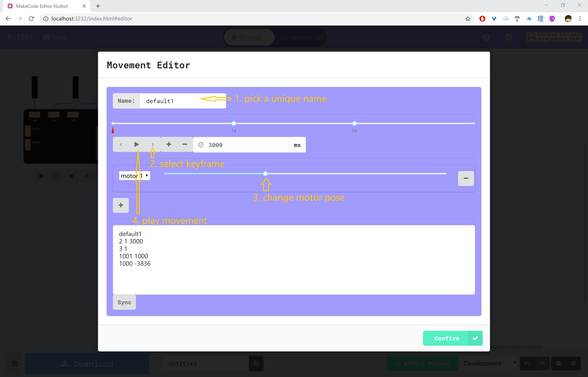Reload the browser page
The height and width of the screenshot is (377, 588).
tap(31, 19)
